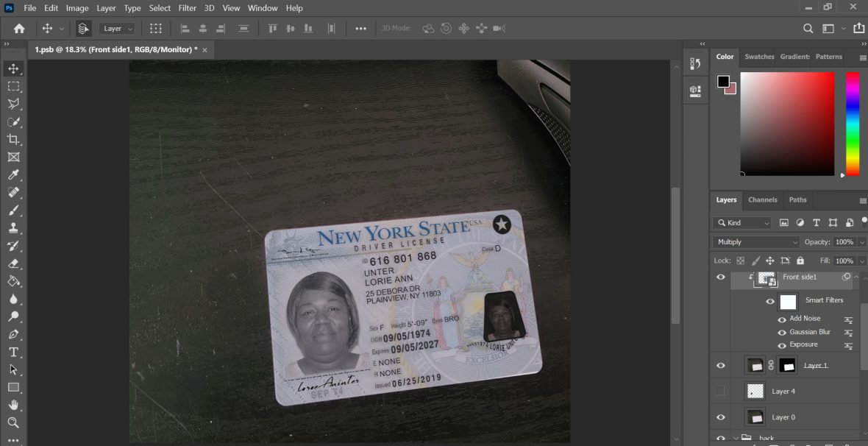Viewport: 868px width, 446px height.
Task: Select the Zoom tool
Action: tap(13, 422)
